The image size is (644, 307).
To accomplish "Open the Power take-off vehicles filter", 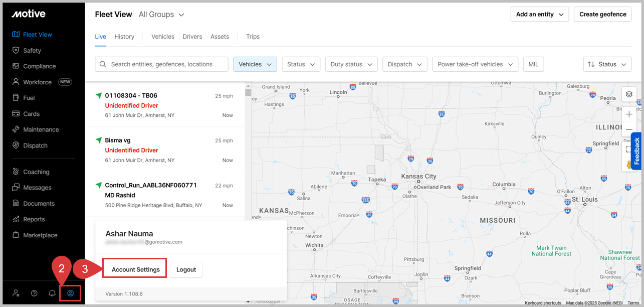I will pos(475,64).
